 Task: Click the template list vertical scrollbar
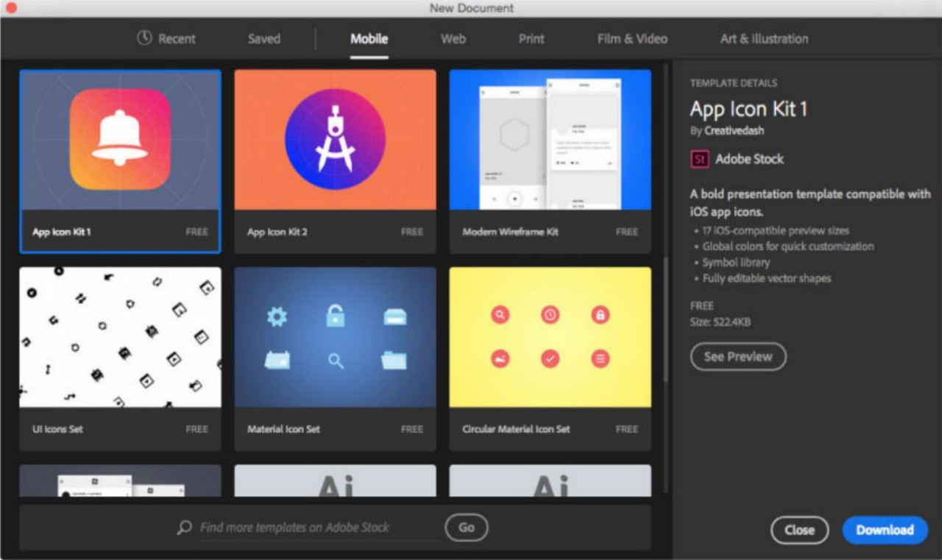tap(665, 320)
